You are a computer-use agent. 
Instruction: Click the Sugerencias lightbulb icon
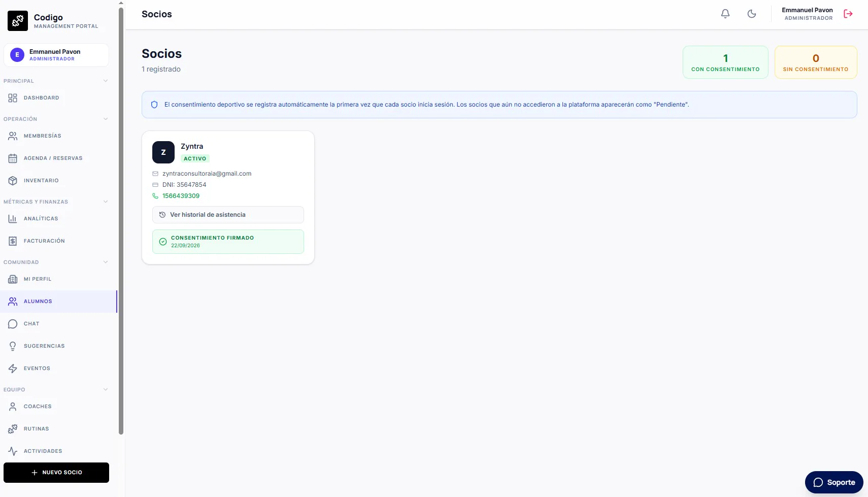tap(13, 346)
